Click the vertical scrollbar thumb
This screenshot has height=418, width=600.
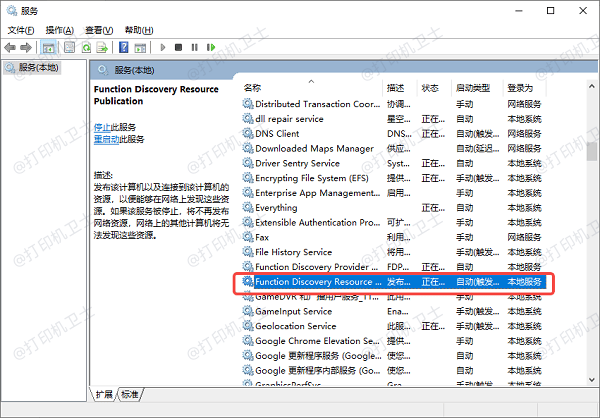[x=592, y=151]
